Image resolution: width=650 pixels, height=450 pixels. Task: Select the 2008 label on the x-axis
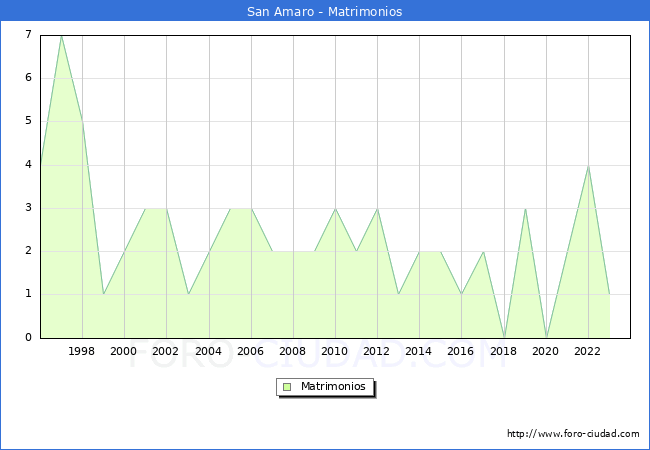[x=293, y=351]
